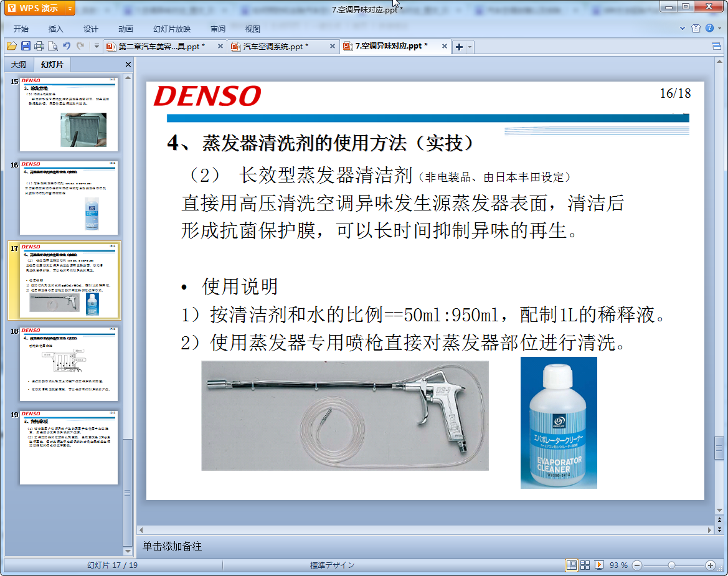Close the 汽车空调系统.ppt document tab
The height and width of the screenshot is (576, 728).
coord(333,46)
